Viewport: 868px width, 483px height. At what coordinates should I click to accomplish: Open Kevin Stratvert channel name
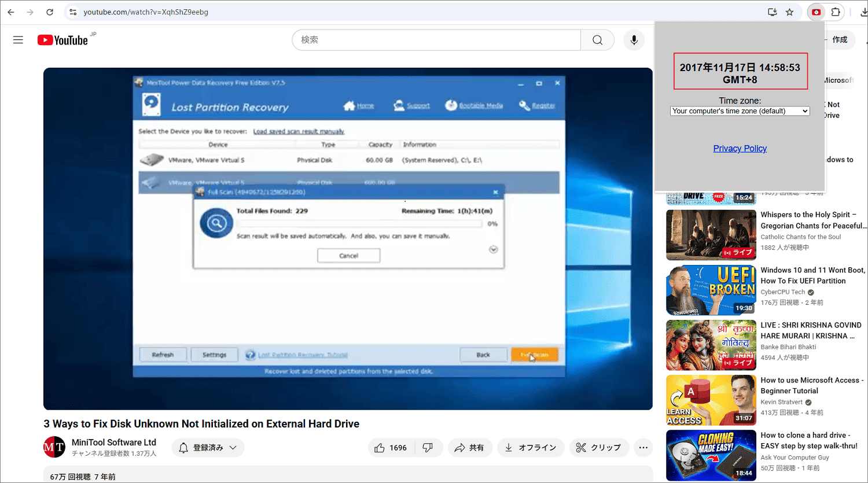pos(782,402)
